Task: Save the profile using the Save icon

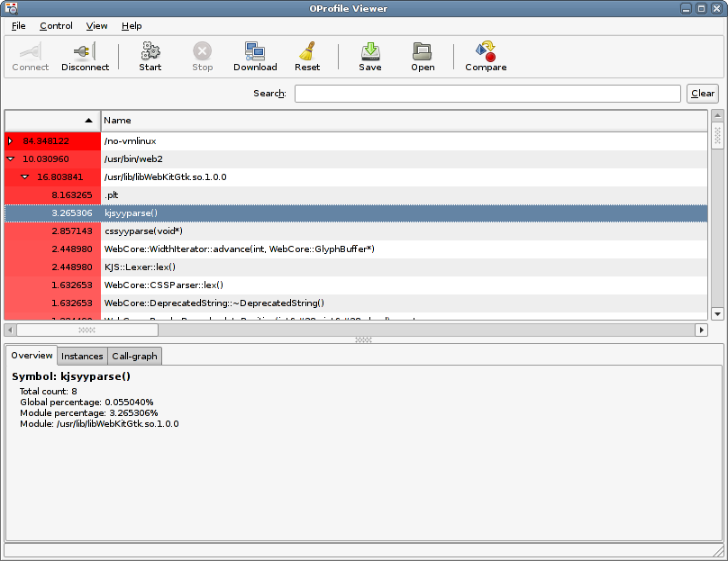Action: coord(369,52)
